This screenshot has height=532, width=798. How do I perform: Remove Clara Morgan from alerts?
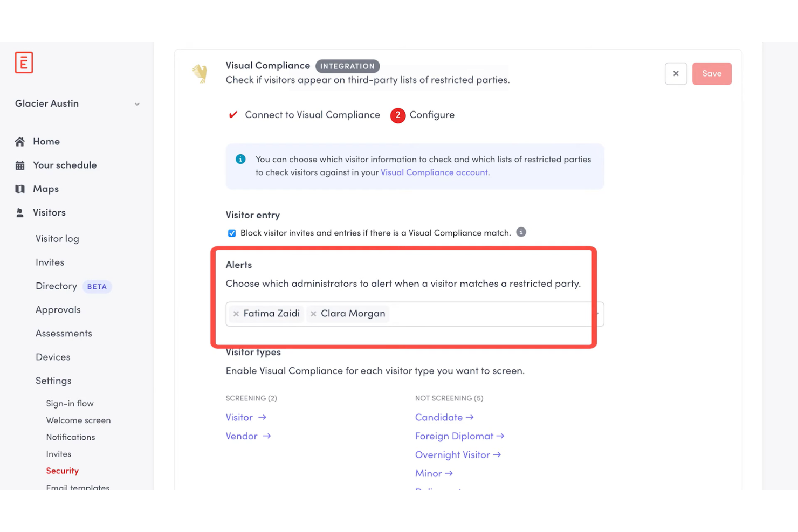point(313,314)
